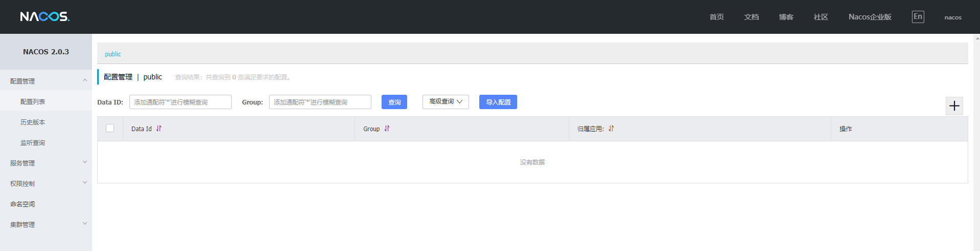Click the page vertical scrollbar

976,142
